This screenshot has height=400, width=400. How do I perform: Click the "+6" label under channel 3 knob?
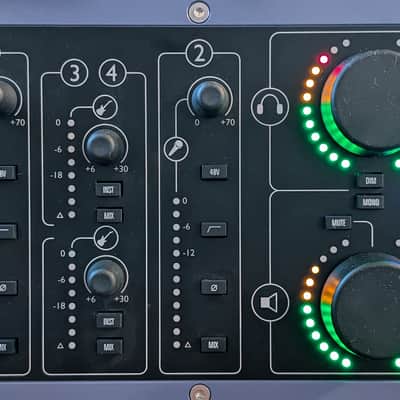90,169
